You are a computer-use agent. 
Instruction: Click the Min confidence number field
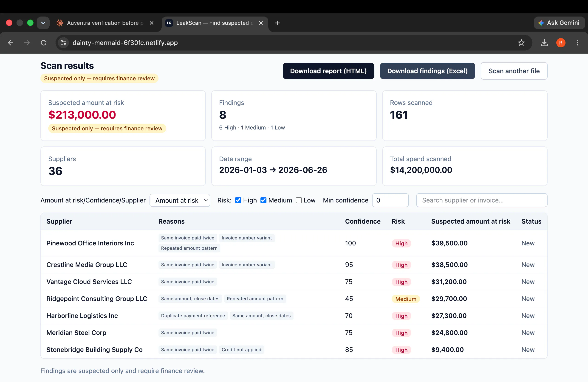(x=390, y=200)
